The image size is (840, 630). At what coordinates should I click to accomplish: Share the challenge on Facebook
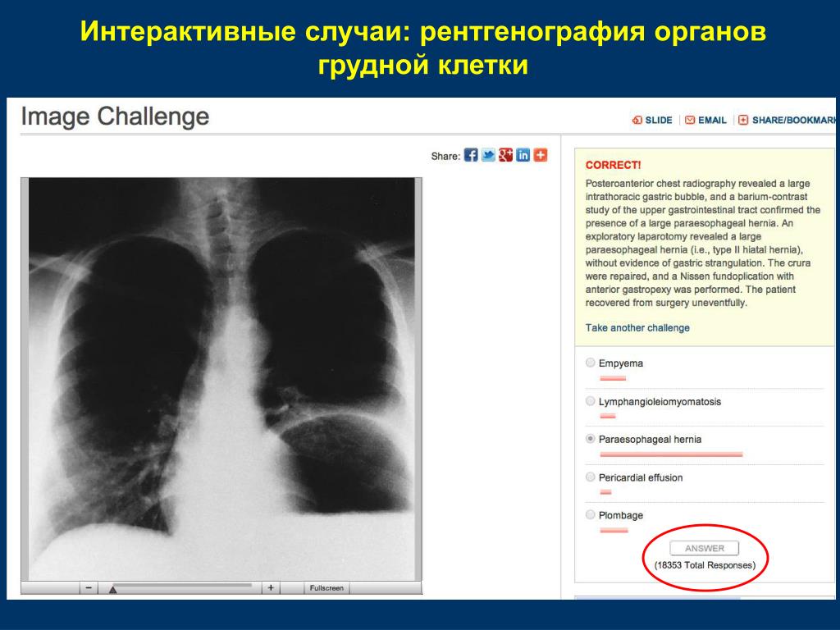[470, 155]
